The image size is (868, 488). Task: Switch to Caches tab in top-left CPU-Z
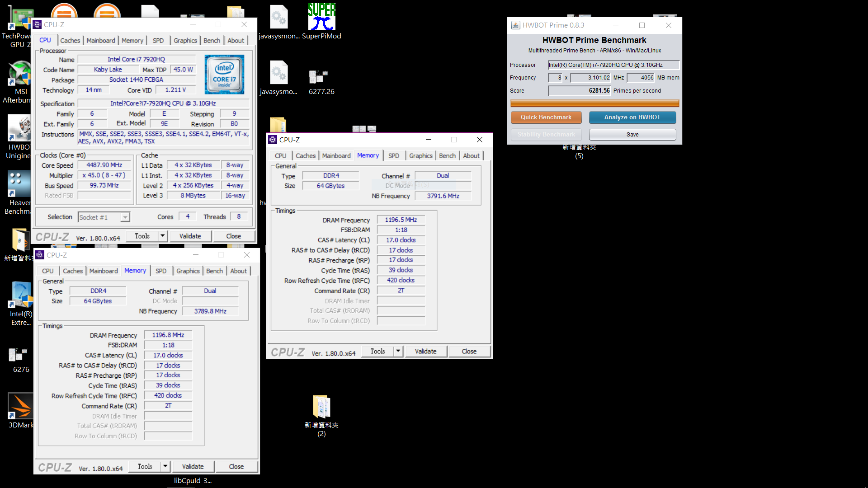pos(70,41)
